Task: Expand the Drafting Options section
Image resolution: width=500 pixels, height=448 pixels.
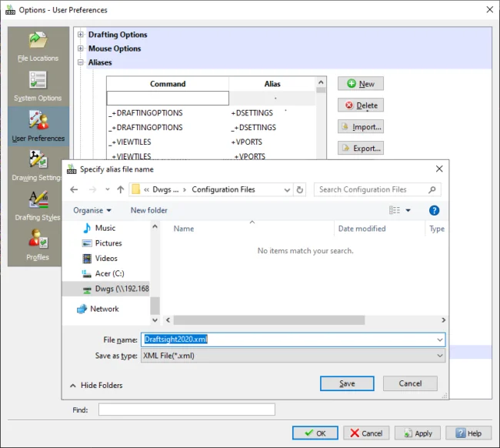Action: [x=81, y=35]
